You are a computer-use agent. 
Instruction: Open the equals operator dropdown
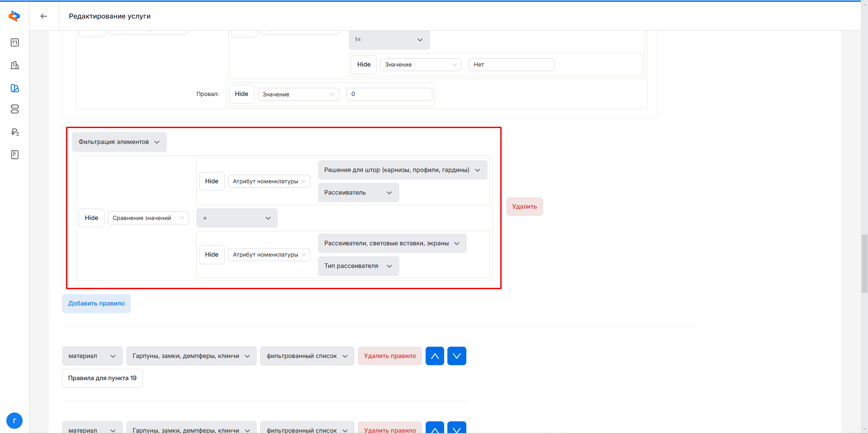pos(237,218)
